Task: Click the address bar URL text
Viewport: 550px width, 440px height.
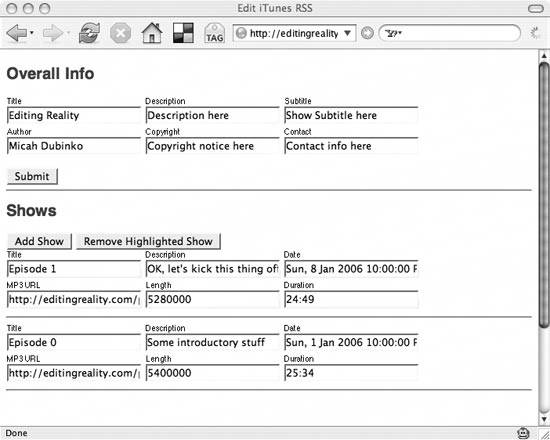Action: [x=294, y=34]
